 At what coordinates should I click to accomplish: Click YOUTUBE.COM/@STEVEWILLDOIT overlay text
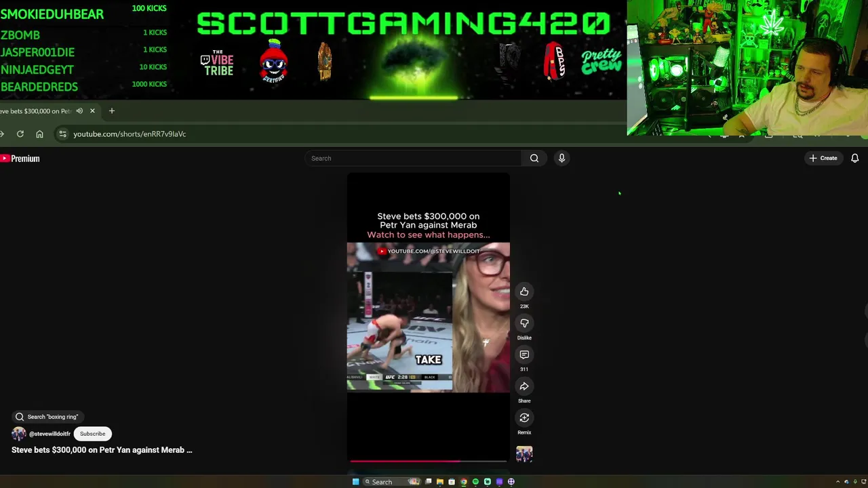coord(433,251)
